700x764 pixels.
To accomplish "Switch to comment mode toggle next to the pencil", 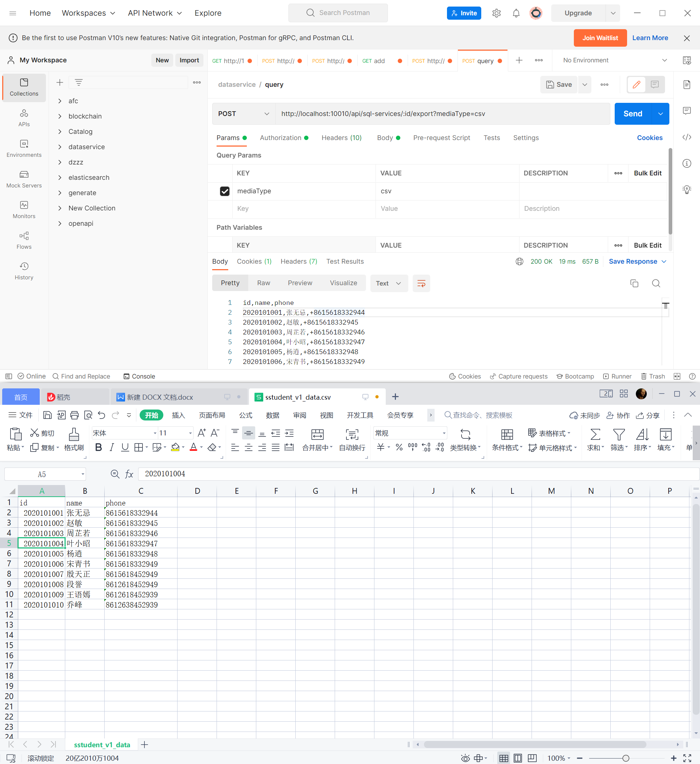I will [654, 85].
